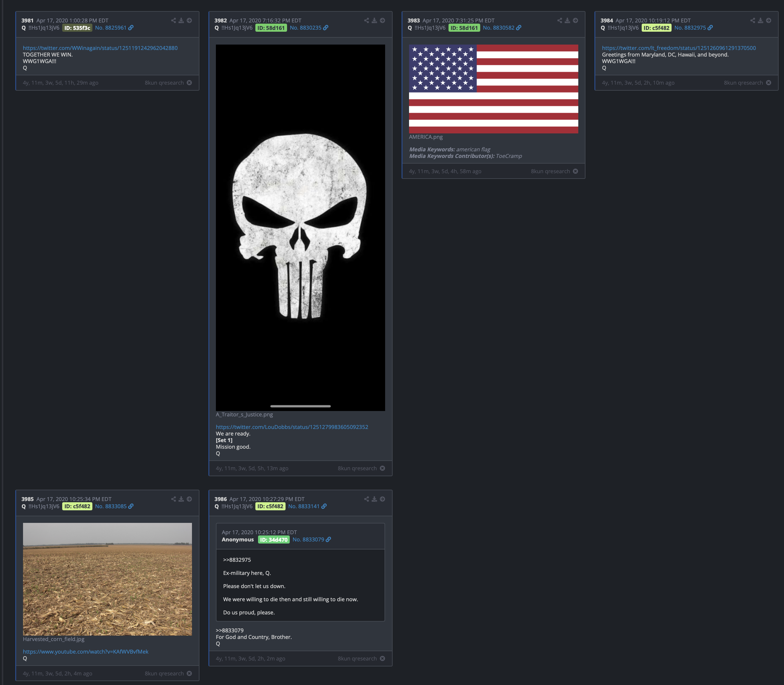This screenshot has width=784, height=685.
Task: Click the download icon on post 3986
Action: point(374,499)
